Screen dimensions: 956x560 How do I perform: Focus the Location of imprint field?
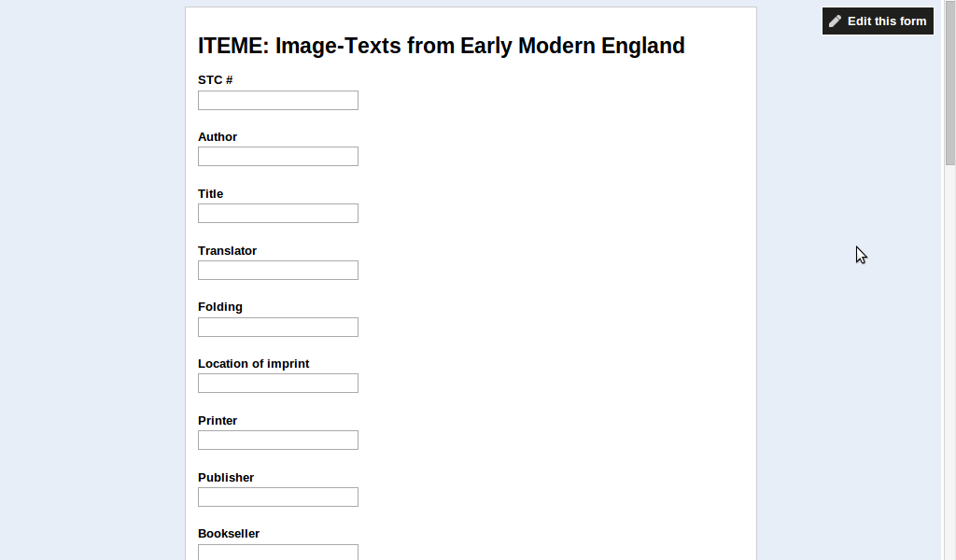pos(277,384)
